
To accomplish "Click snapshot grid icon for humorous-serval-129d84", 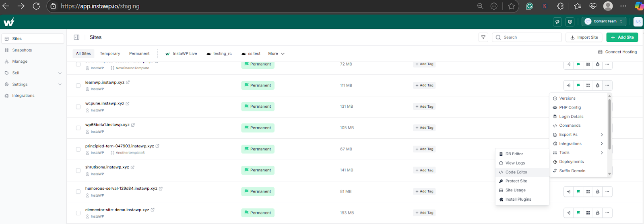I will click(x=588, y=191).
